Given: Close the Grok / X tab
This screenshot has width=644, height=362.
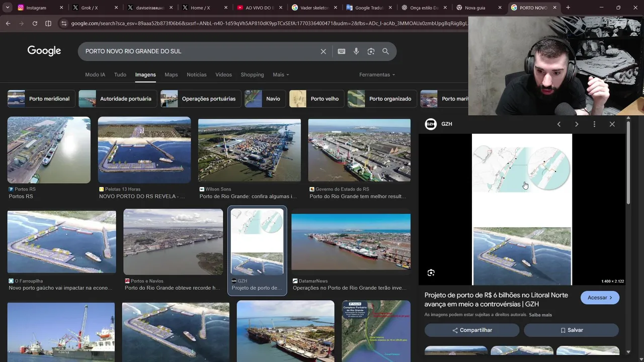Looking at the screenshot, I should (x=116, y=8).
